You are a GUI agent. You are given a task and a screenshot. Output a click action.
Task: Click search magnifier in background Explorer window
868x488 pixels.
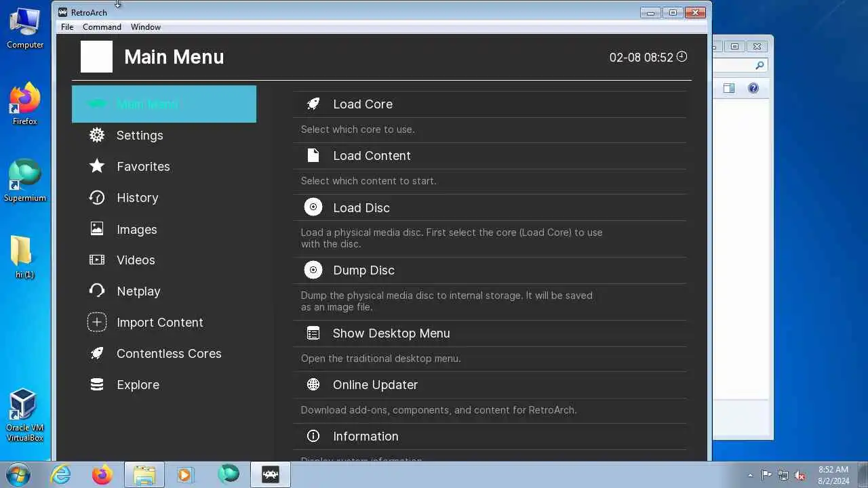click(x=759, y=65)
